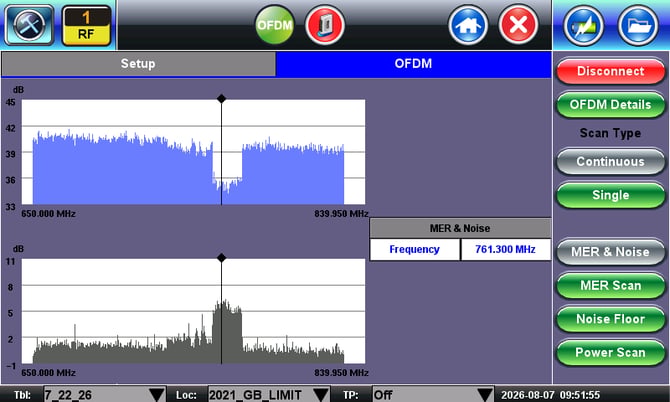This screenshot has width=670, height=402.
Task: Click the red Disconnect button
Action: [x=611, y=71]
